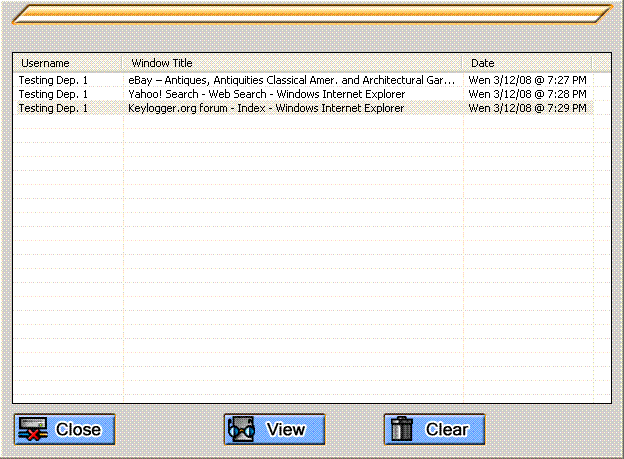Select the eBay Antiques window title entry
624x459 pixels.
tap(291, 79)
